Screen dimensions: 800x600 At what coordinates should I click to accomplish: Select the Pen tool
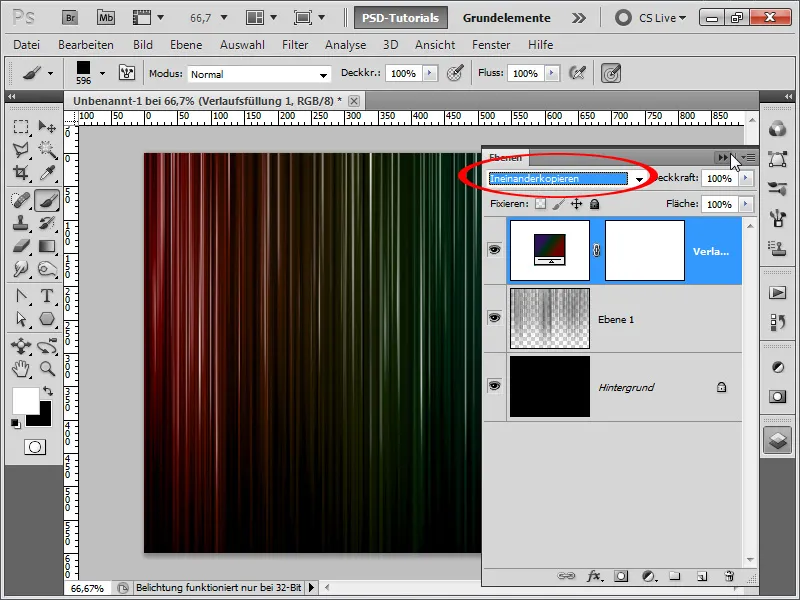[x=21, y=296]
